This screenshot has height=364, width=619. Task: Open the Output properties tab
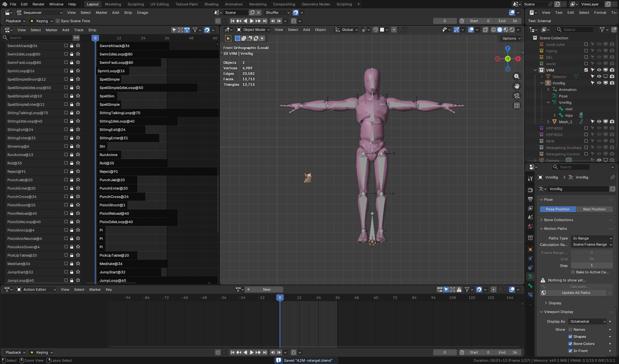(x=530, y=199)
